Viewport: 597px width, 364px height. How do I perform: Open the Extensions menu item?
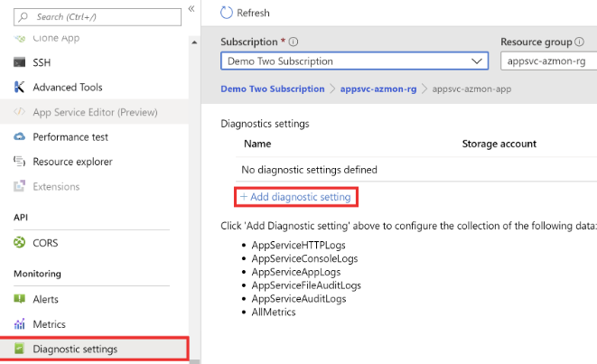point(56,187)
